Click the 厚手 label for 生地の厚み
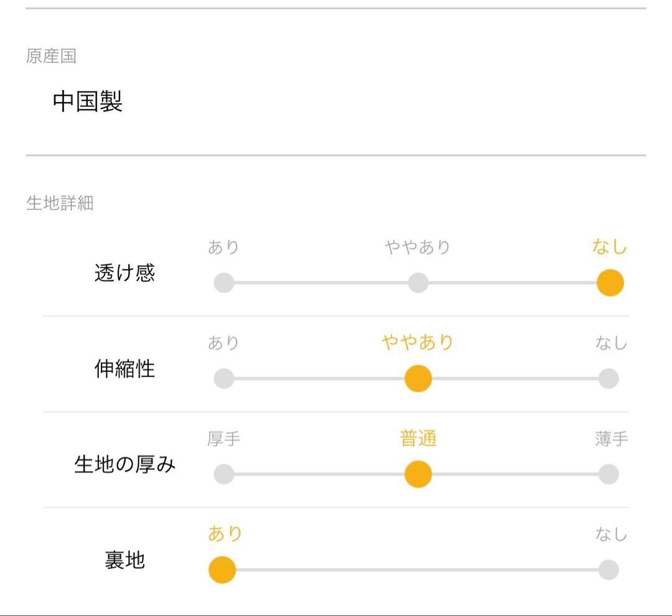The width and height of the screenshot is (672, 616). [224, 439]
